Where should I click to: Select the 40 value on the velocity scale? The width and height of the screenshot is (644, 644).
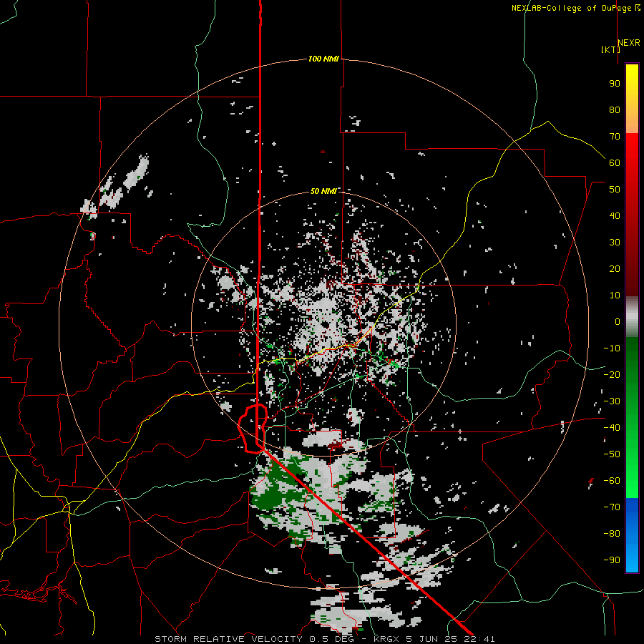(x=615, y=216)
